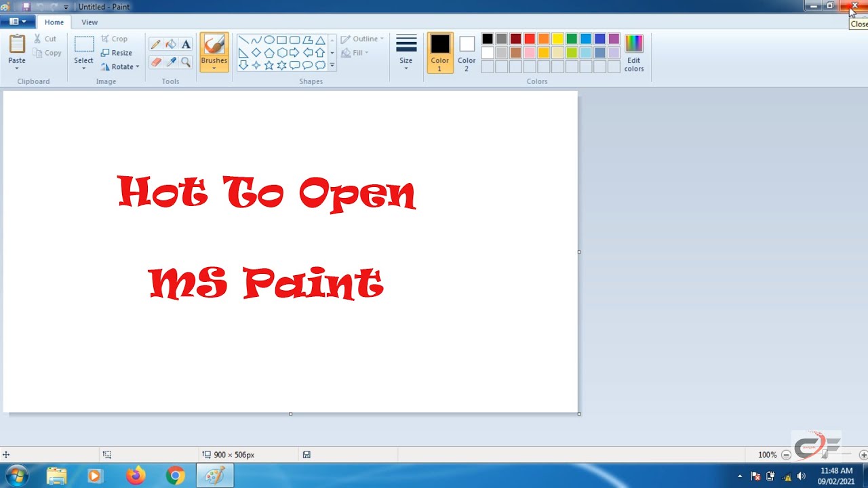Select the Magnifier tool
The height and width of the screenshot is (488, 868).
point(186,62)
